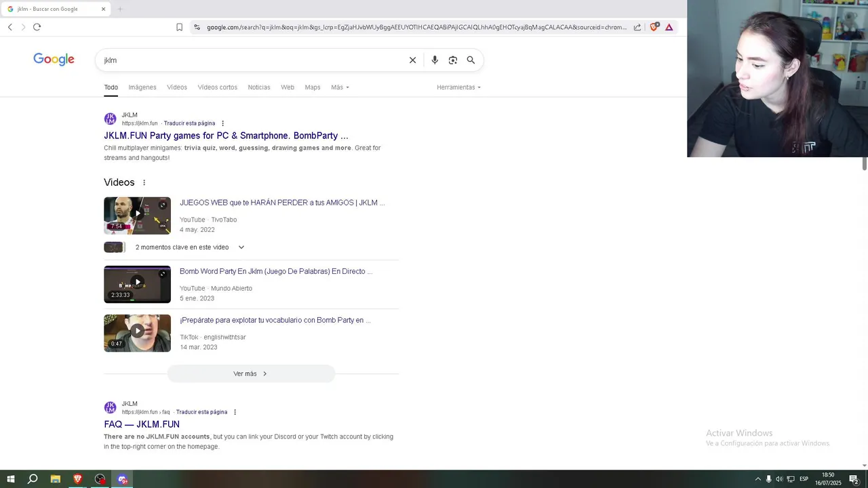Screen dimensions: 868x488
Task: Play the 0:47 TikTok video thumbnail
Action: click(x=137, y=333)
